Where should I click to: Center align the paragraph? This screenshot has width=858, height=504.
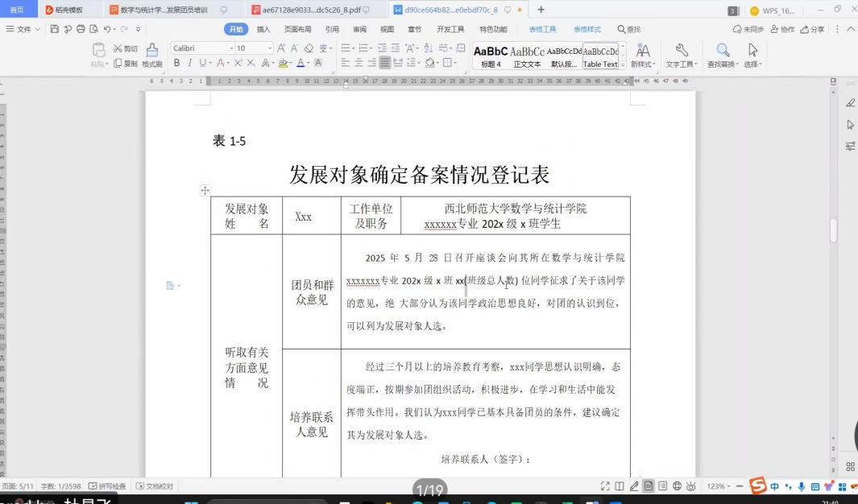359,64
